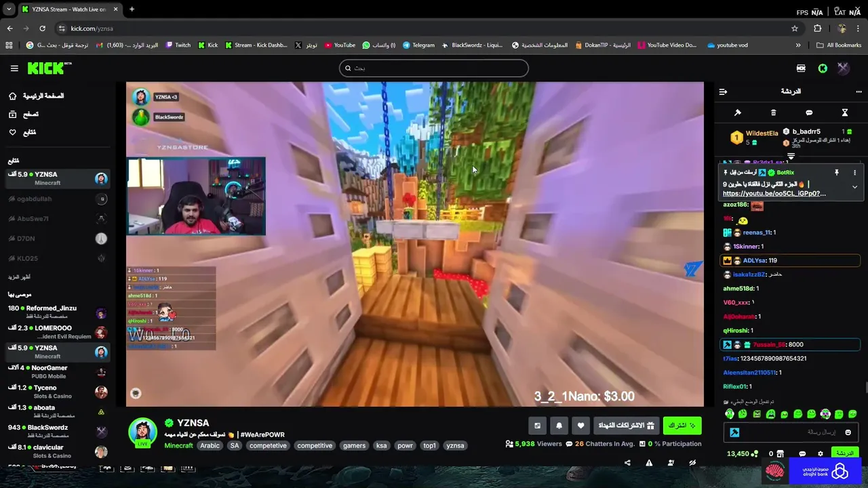
Task: Open the emoji picker in the chat box
Action: [848, 432]
